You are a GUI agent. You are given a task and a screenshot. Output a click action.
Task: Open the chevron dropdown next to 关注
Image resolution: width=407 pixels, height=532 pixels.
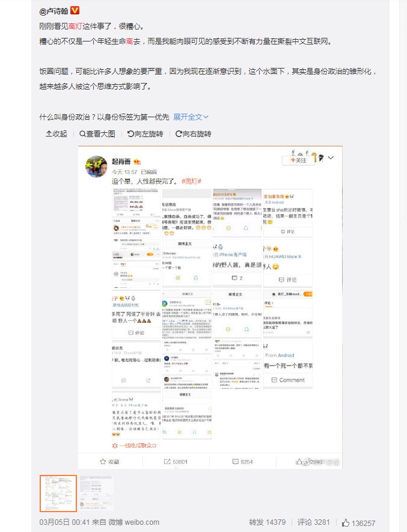click(x=331, y=157)
